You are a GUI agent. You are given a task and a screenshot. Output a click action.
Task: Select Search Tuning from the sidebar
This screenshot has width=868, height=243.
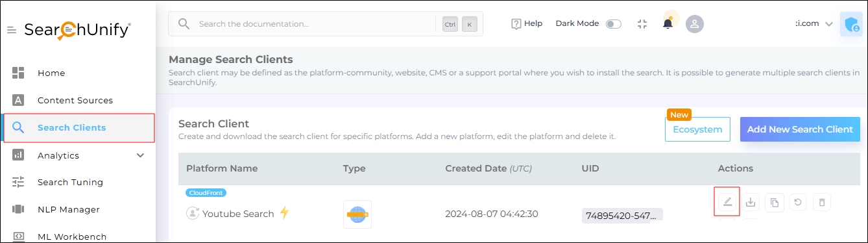tap(70, 182)
